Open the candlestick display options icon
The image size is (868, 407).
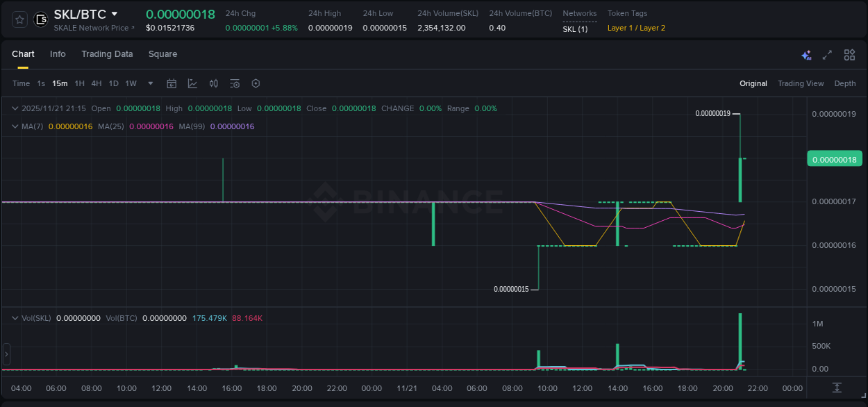coord(213,83)
